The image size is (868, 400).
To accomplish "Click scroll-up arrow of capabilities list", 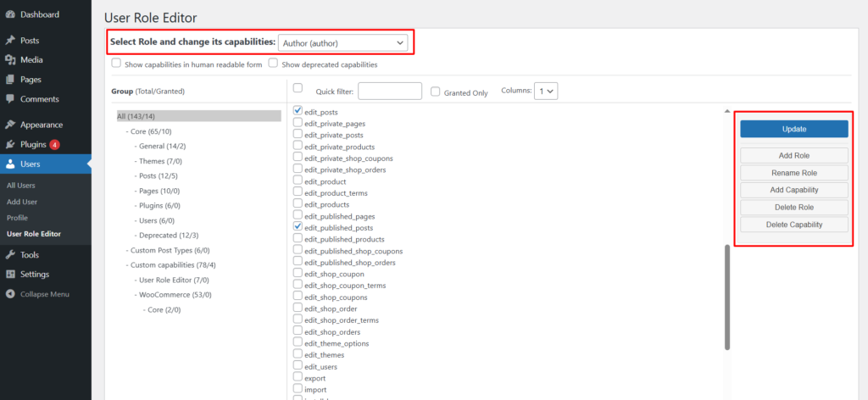I will tap(726, 112).
